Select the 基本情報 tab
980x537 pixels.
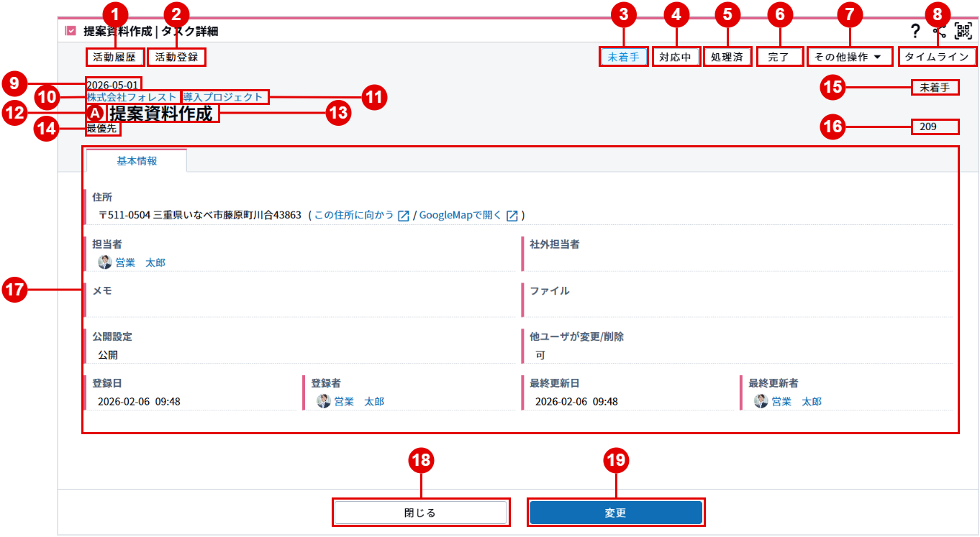point(137,161)
